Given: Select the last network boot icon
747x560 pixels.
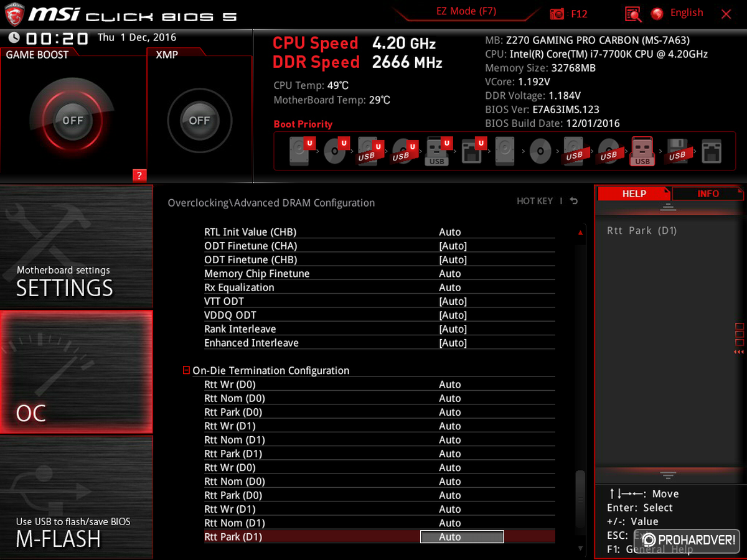Looking at the screenshot, I should (712, 152).
